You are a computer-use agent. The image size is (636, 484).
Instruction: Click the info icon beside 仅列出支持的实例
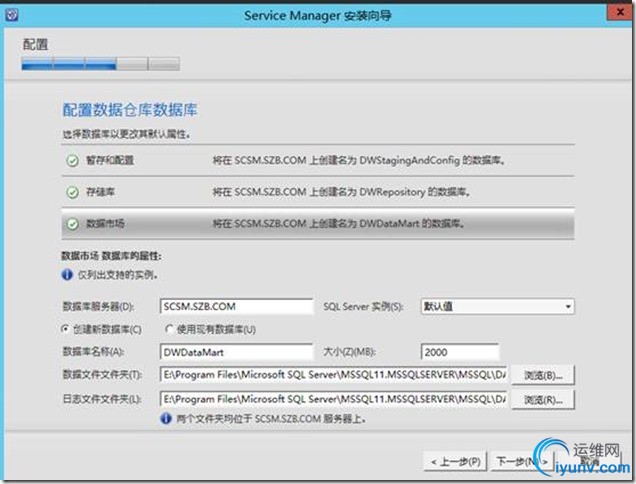tap(67, 275)
